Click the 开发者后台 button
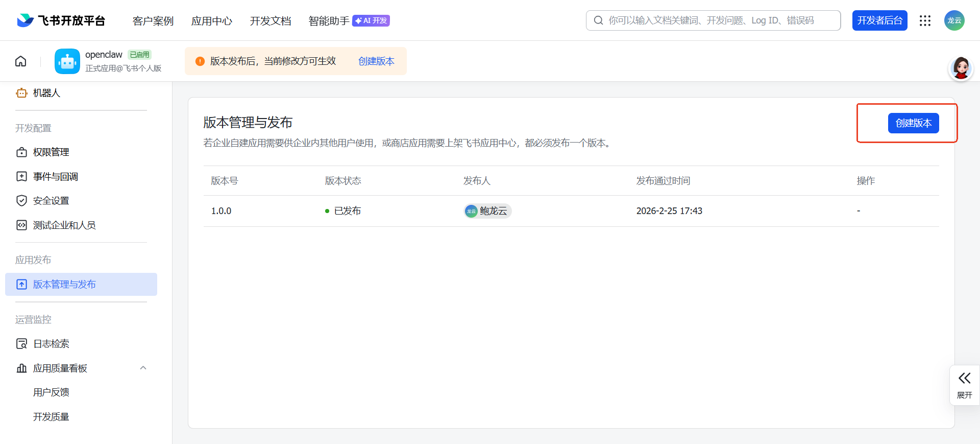 click(x=879, y=20)
